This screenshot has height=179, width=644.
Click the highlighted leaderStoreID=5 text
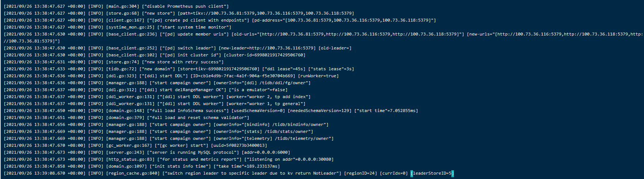pyautogui.click(x=432, y=173)
